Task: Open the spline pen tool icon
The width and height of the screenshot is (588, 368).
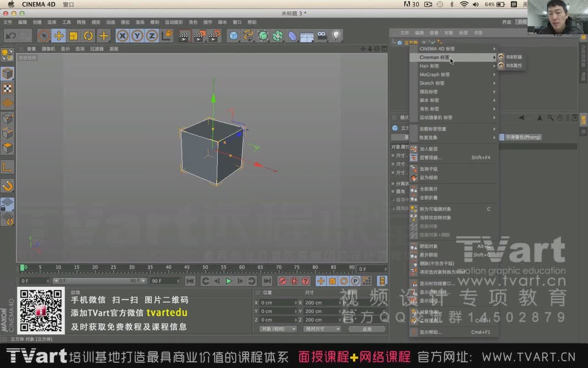Action: click(249, 35)
